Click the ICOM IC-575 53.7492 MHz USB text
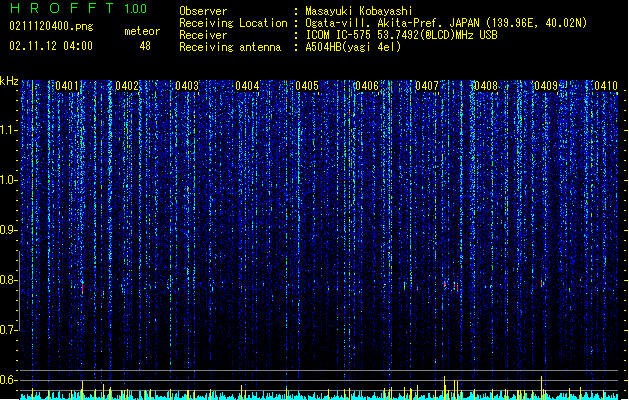The image size is (629, 400). coord(401,35)
